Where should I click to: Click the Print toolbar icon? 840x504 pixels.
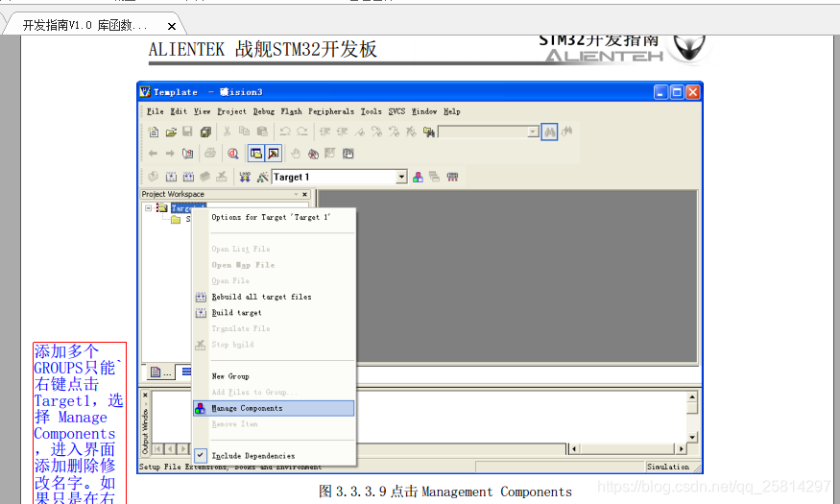(210, 154)
